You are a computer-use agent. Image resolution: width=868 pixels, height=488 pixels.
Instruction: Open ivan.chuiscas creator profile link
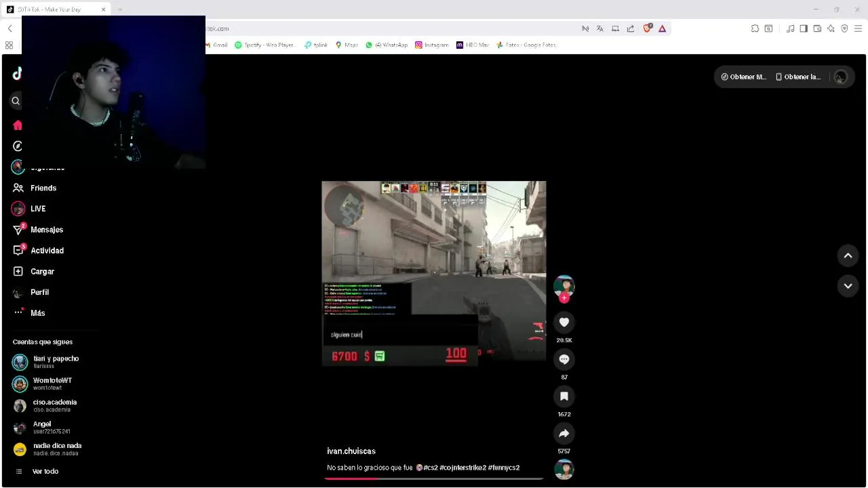click(x=351, y=451)
